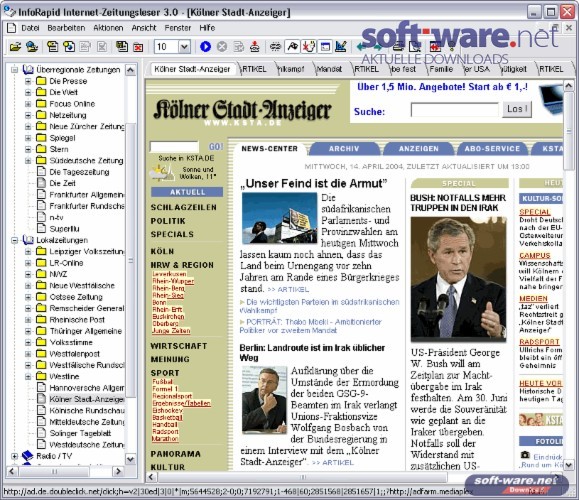Screen dimensions: 579x500
Task: Collapse the Lokalzeitungen tree group
Action: [14, 240]
